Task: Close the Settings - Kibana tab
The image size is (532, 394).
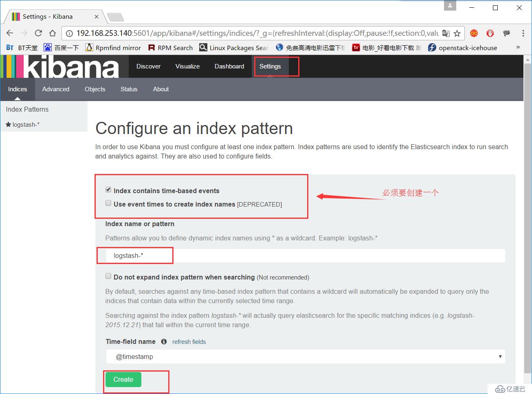Action: 97,17
